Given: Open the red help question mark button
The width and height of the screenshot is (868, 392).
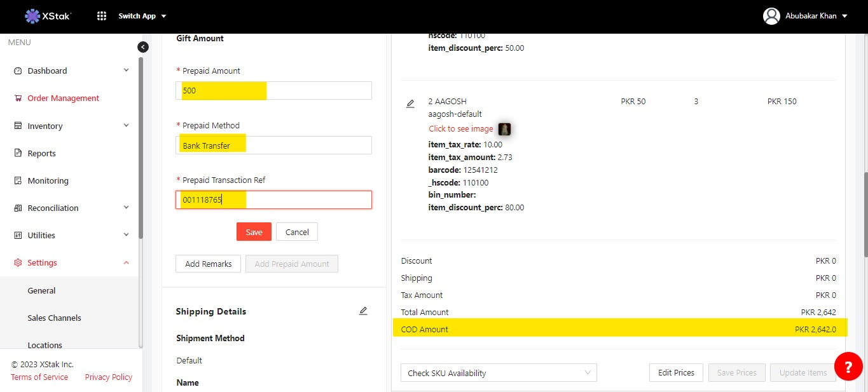Looking at the screenshot, I should coord(848,367).
